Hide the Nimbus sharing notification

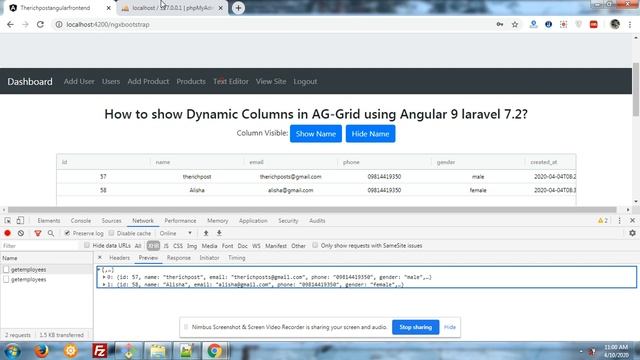coord(450,327)
